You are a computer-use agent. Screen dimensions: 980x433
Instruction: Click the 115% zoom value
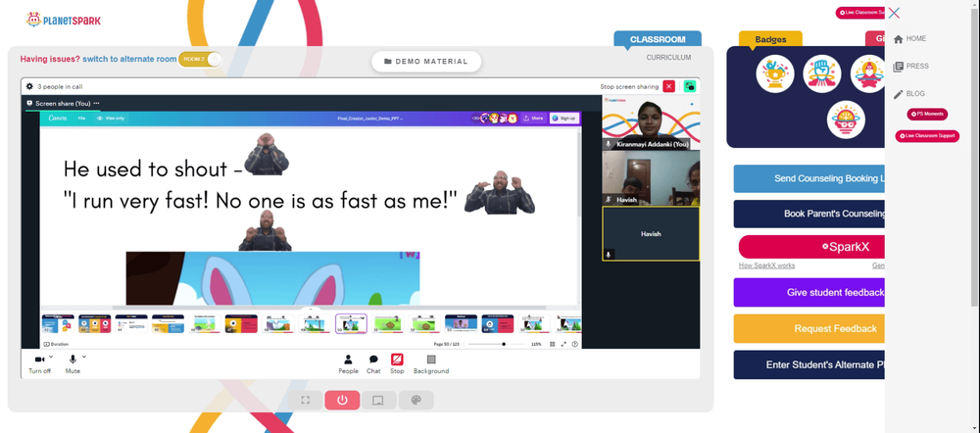click(536, 344)
